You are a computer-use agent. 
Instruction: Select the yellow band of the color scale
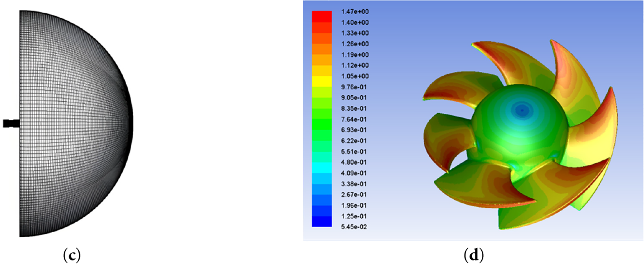coord(321,81)
